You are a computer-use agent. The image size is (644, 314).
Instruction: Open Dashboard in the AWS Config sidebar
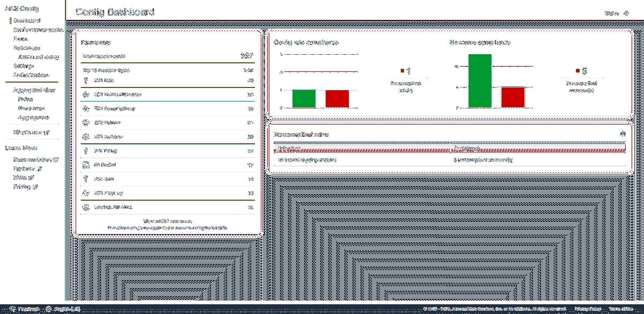point(28,21)
